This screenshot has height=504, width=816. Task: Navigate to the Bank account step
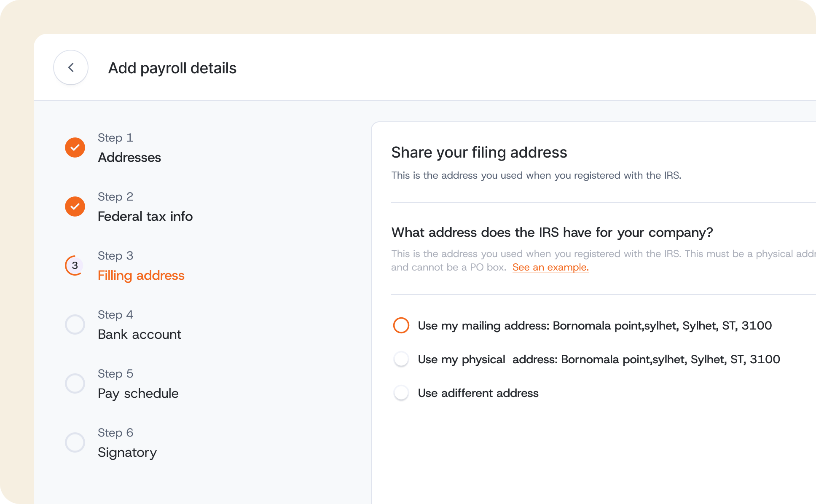point(140,334)
